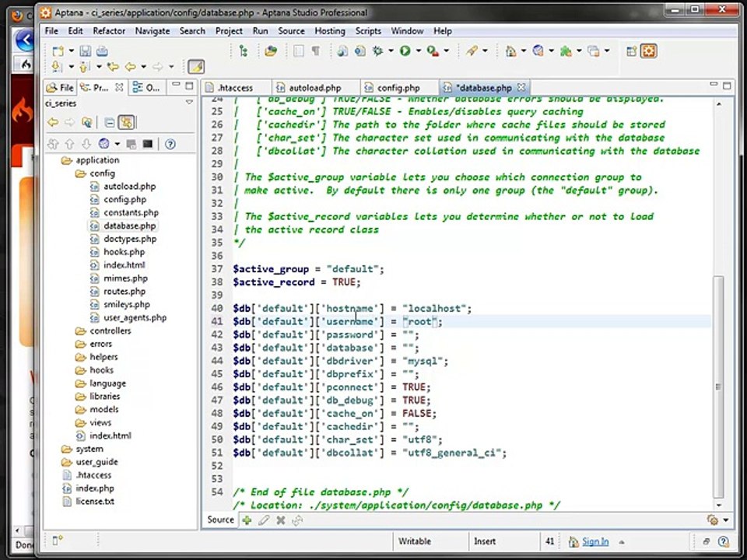Click the Save (floppy disk) toolbar icon
This screenshot has width=747, height=560.
click(x=86, y=51)
